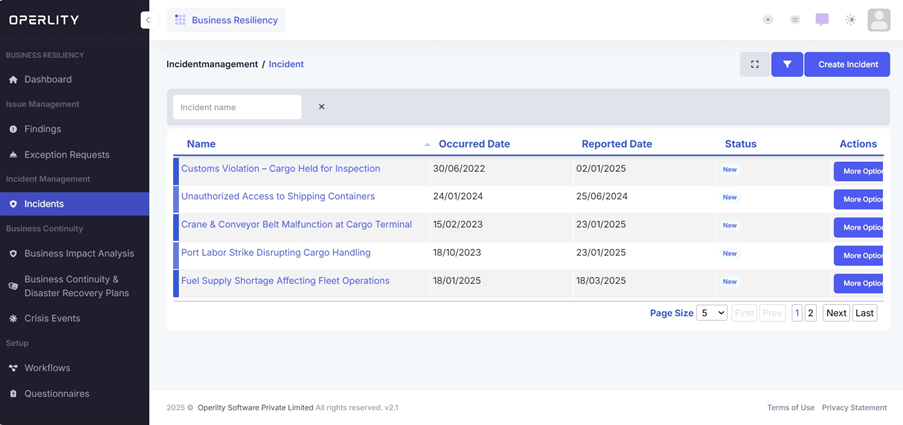Open Dashboard in the sidebar
903x425 pixels.
(x=48, y=79)
